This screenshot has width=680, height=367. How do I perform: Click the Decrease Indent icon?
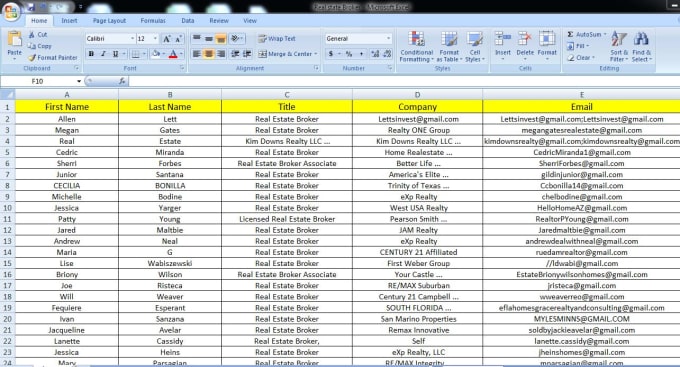pyautogui.click(x=235, y=54)
